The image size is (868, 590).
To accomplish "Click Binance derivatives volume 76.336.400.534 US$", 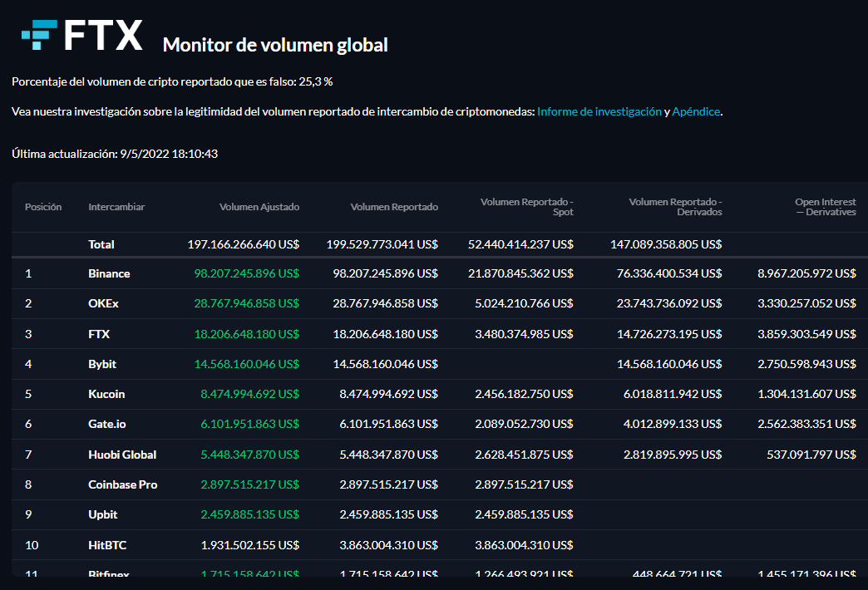I will 669,273.
